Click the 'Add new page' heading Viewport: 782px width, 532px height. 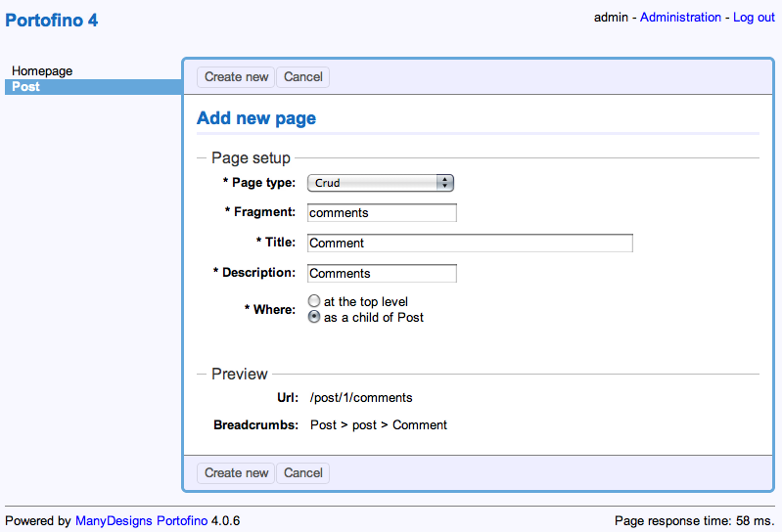tap(256, 118)
